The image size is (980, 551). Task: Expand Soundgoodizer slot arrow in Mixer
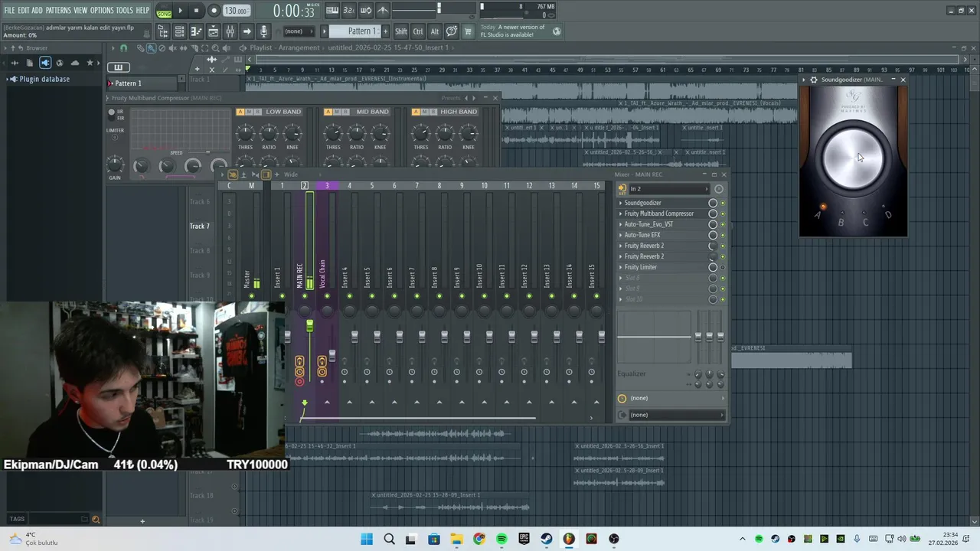point(620,203)
